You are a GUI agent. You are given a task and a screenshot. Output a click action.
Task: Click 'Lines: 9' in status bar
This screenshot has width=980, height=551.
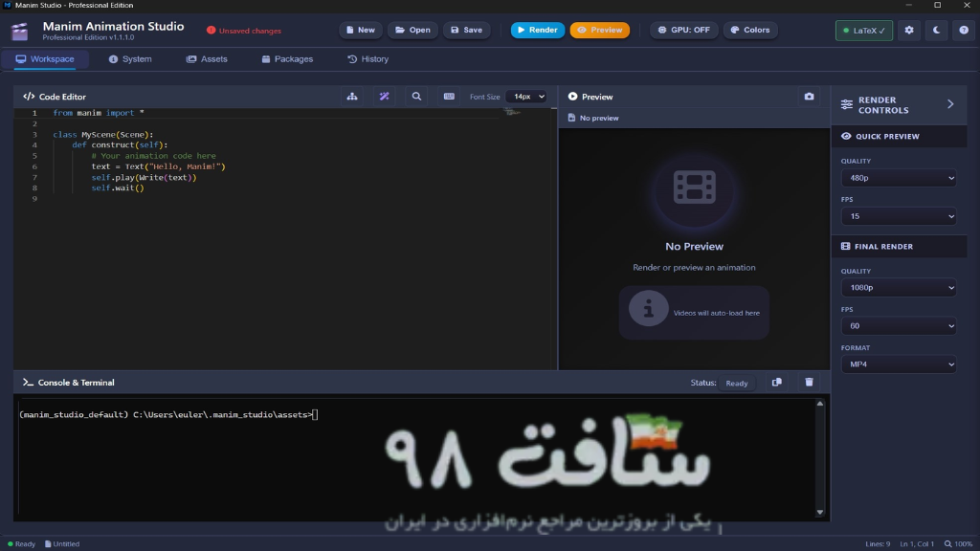[878, 543]
